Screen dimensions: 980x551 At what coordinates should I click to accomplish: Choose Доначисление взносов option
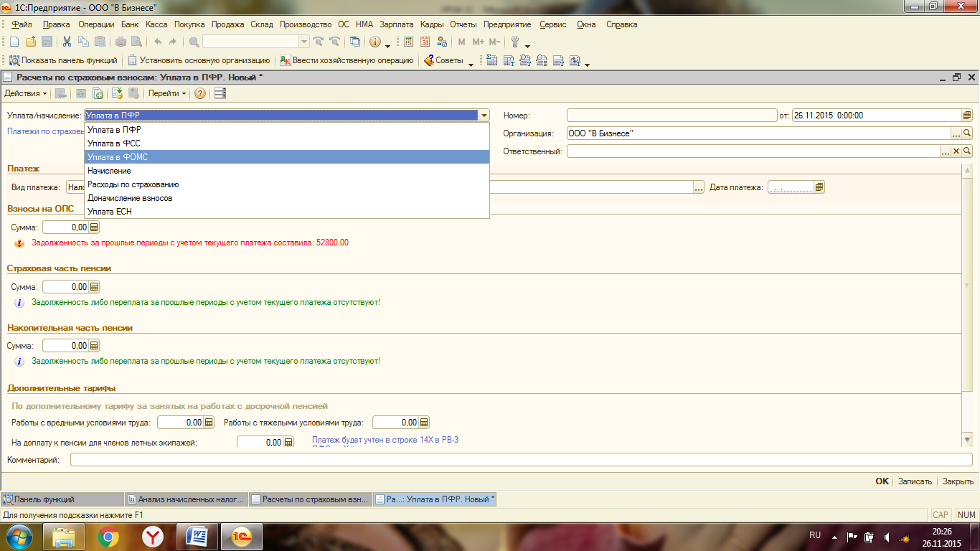click(x=287, y=198)
